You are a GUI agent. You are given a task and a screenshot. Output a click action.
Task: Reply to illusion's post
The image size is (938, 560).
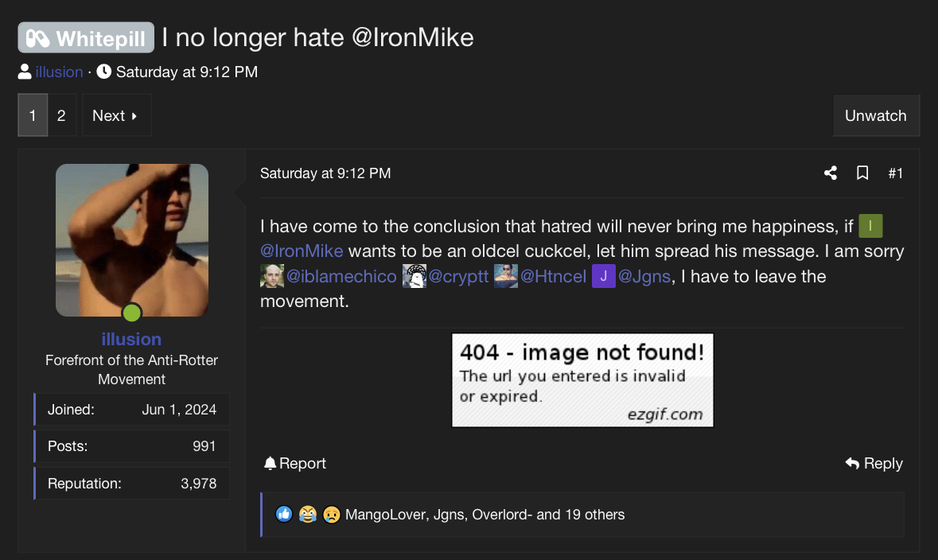(874, 463)
